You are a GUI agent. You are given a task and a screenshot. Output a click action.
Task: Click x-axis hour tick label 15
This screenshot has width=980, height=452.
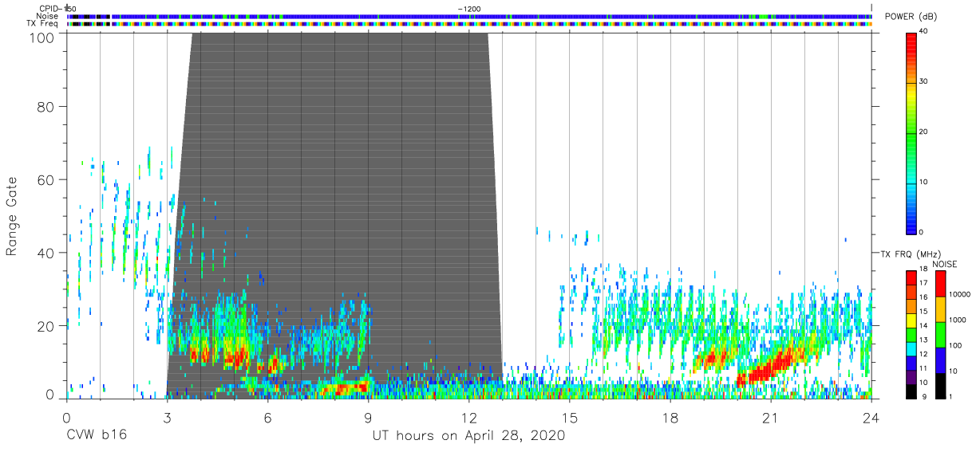pos(570,417)
